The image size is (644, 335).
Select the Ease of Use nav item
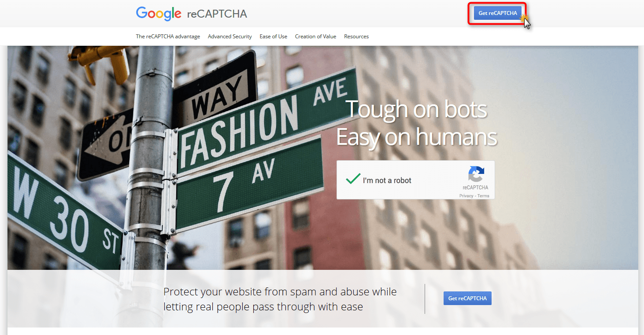[273, 37]
